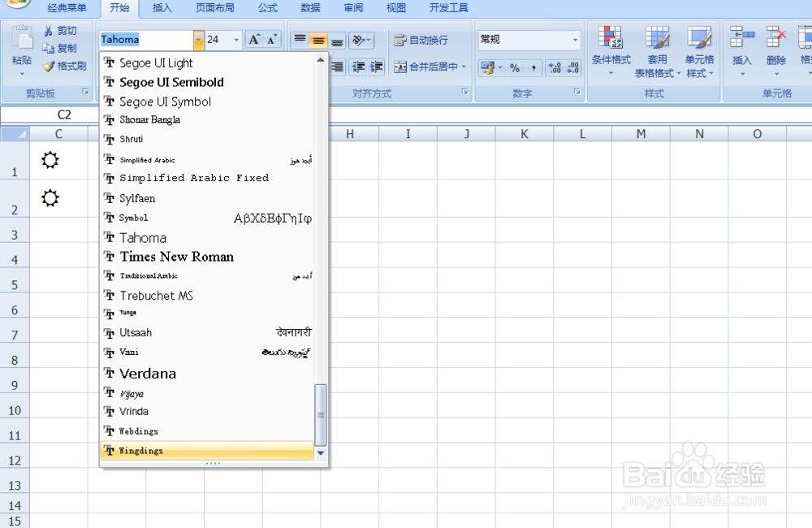Open the Data (数据) tab
This screenshot has height=528, width=812.
tap(310, 8)
